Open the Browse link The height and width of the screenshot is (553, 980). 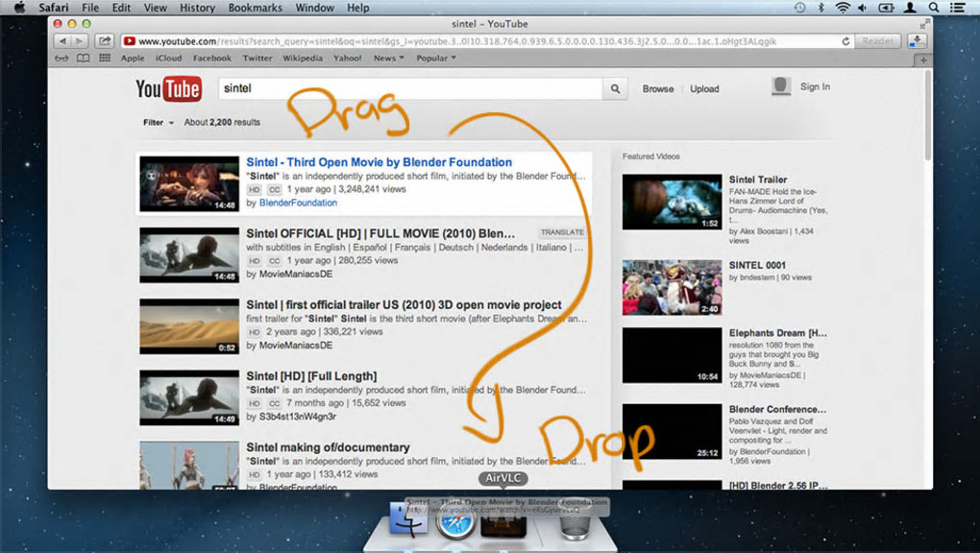click(x=658, y=88)
